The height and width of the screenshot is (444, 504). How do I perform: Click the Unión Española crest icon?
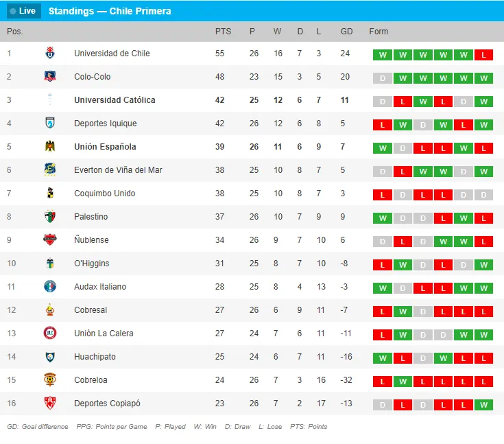click(x=50, y=147)
